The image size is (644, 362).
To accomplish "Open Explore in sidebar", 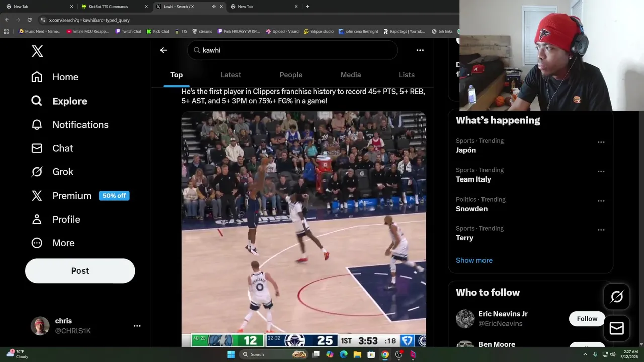I will [x=59, y=101].
